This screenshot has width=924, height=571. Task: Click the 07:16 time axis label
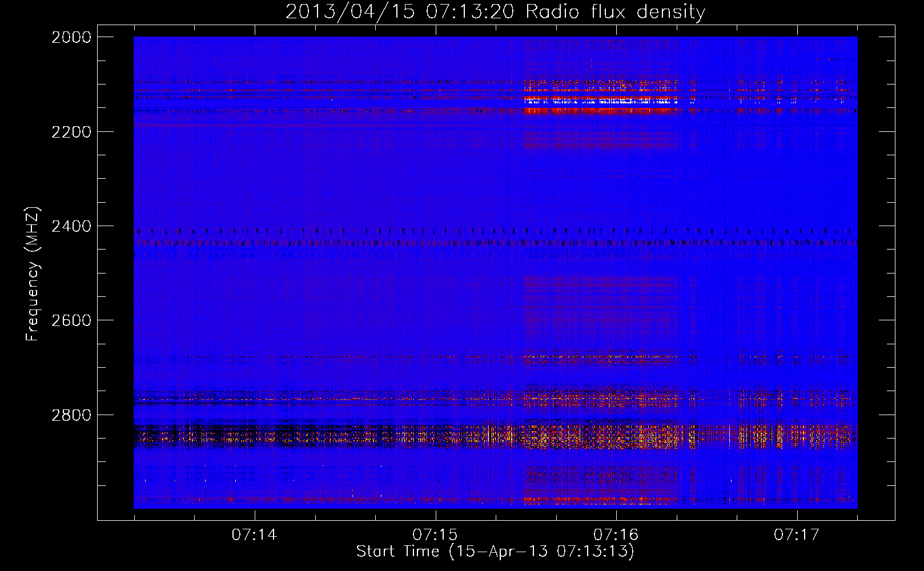click(616, 535)
